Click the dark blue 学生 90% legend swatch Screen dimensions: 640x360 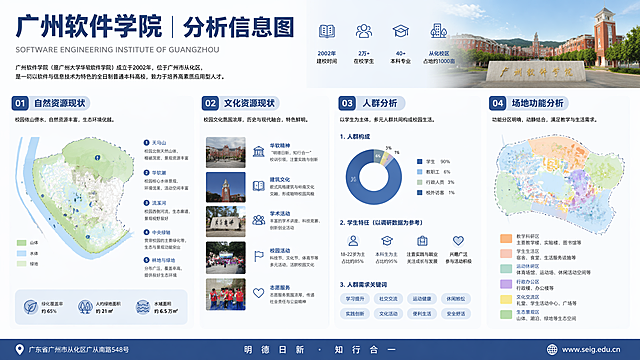pos(420,162)
